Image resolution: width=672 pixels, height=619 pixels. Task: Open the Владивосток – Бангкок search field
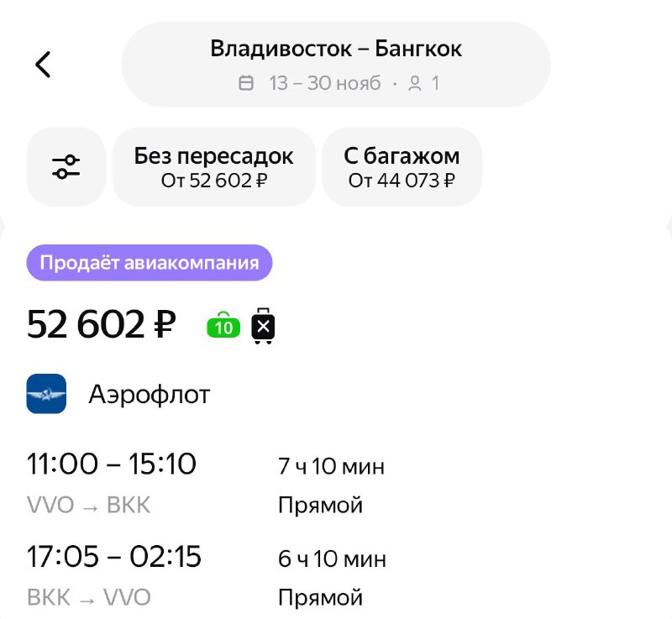[336, 65]
